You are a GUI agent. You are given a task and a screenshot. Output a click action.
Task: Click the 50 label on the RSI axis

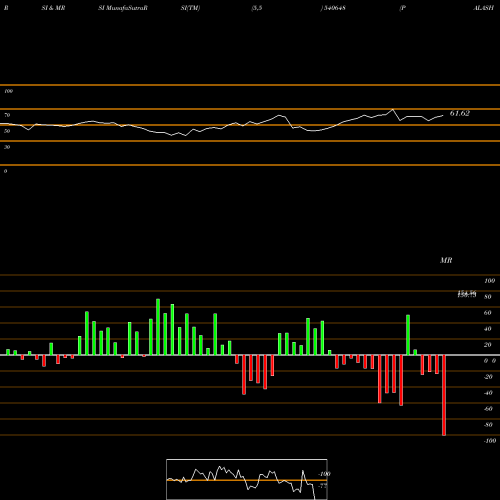pos(7,131)
